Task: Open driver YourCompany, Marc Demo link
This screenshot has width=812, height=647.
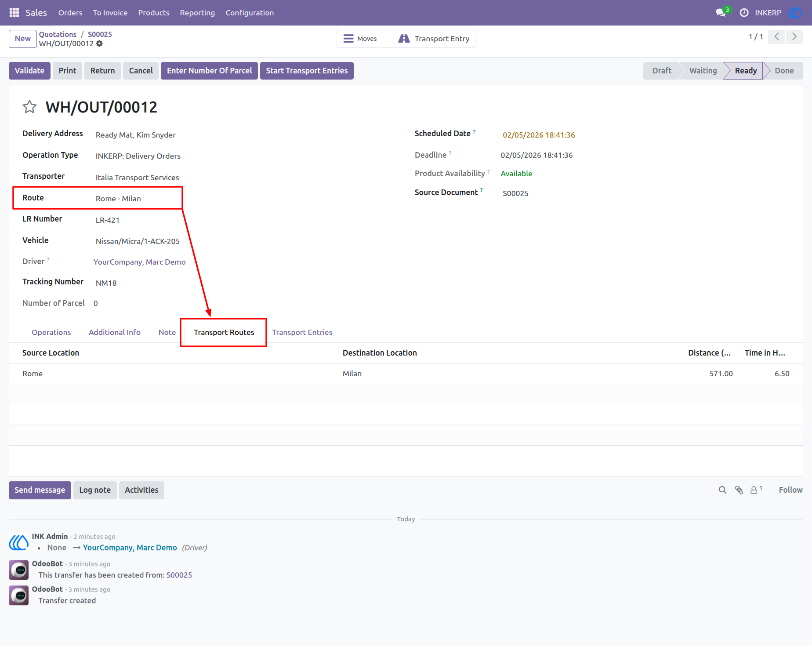Action: (139, 262)
